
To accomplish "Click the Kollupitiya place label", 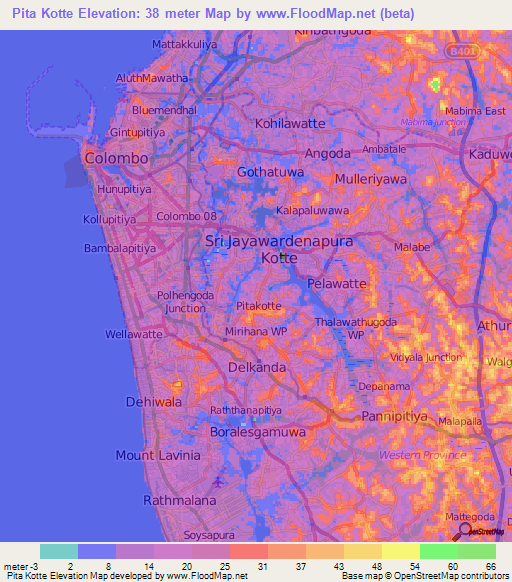I will click(110, 220).
